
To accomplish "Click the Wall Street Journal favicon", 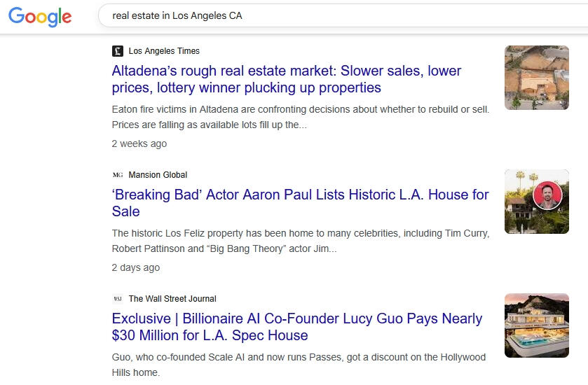I will 118,299.
